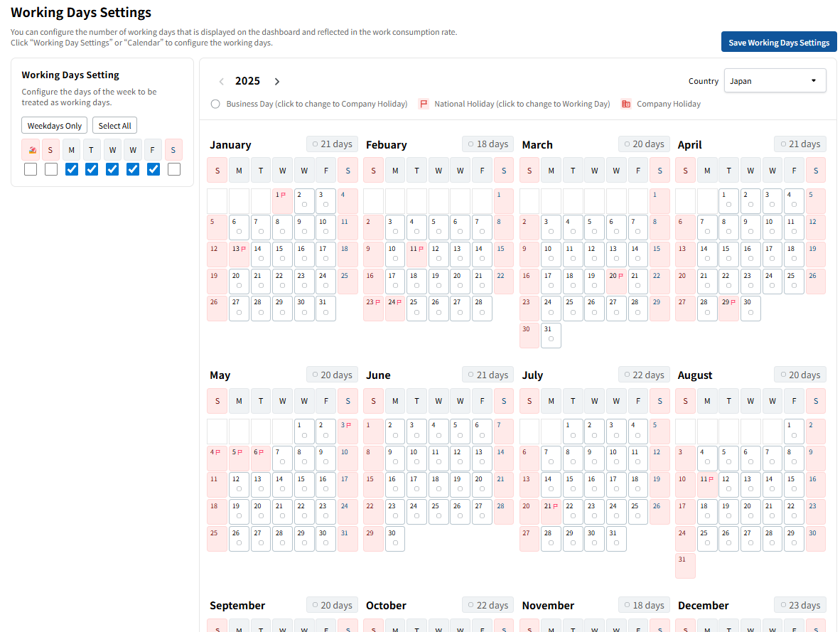The height and width of the screenshot is (632, 840).
Task: Click the holiday icon in Working Days Setting
Action: [31, 149]
